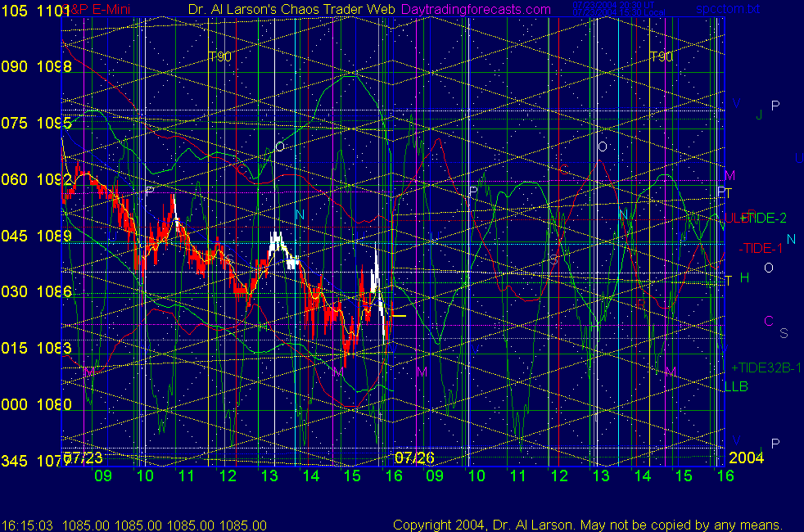Image resolution: width=804 pixels, height=532 pixels.
Task: Select the "030 1086" price axis label
Action: 36,291
